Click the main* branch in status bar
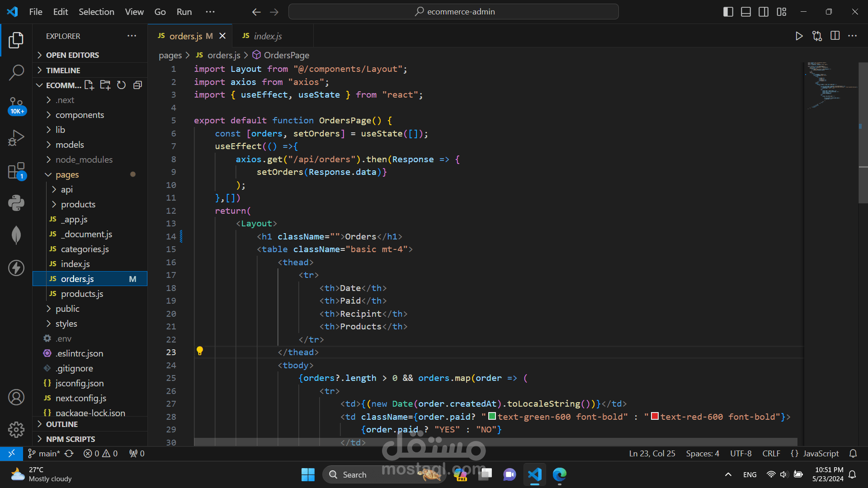The image size is (868, 488). 44,453
